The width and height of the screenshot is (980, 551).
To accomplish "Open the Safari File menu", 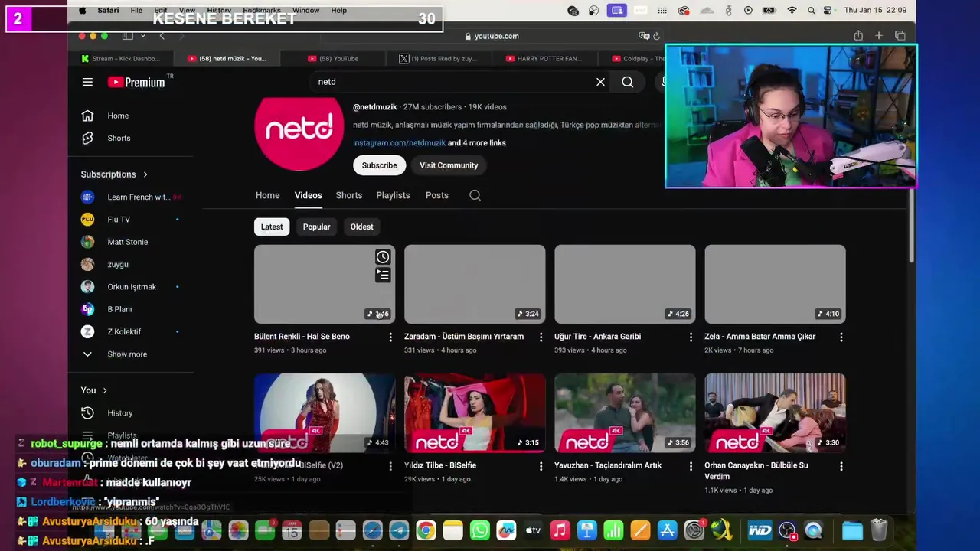I will click(x=136, y=11).
